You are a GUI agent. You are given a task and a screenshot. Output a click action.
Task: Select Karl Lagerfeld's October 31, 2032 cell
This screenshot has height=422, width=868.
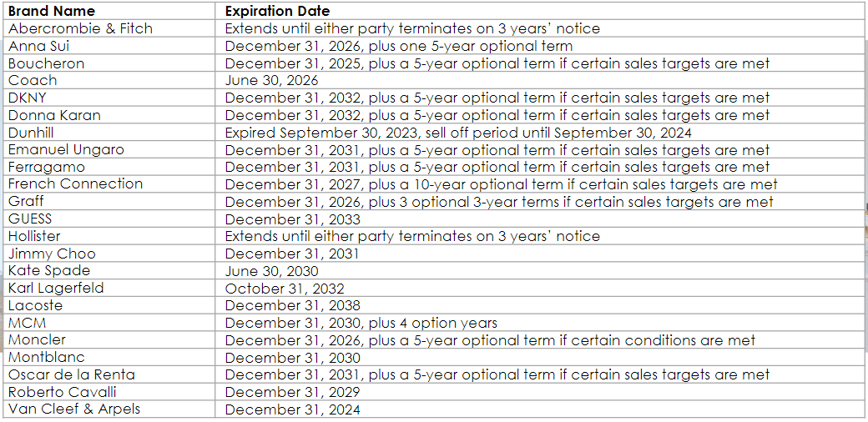(284, 289)
